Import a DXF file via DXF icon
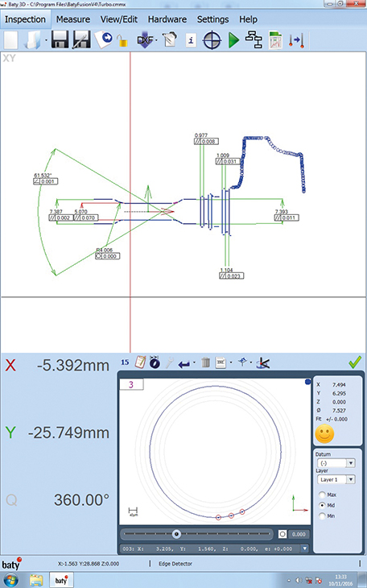The image size is (367, 588). pos(145,39)
